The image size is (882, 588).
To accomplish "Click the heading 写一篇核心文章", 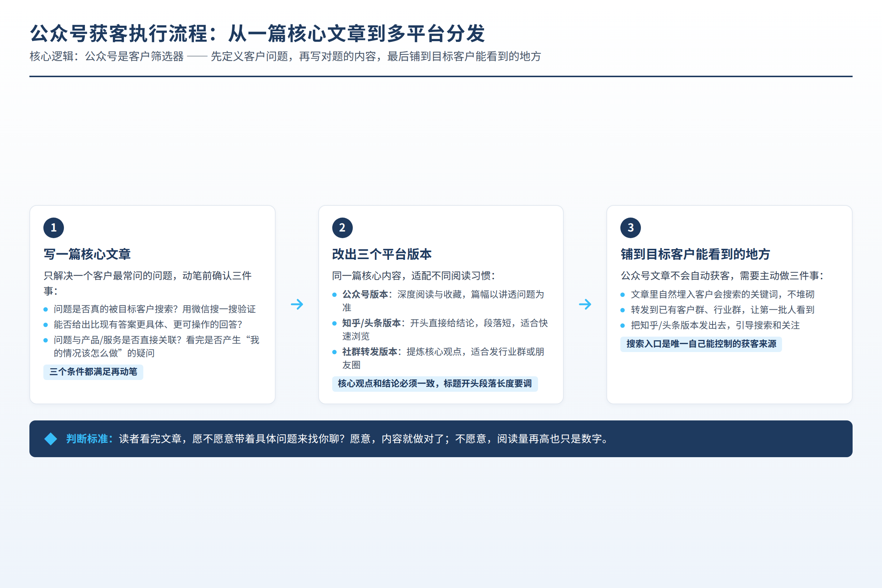I will (87, 254).
